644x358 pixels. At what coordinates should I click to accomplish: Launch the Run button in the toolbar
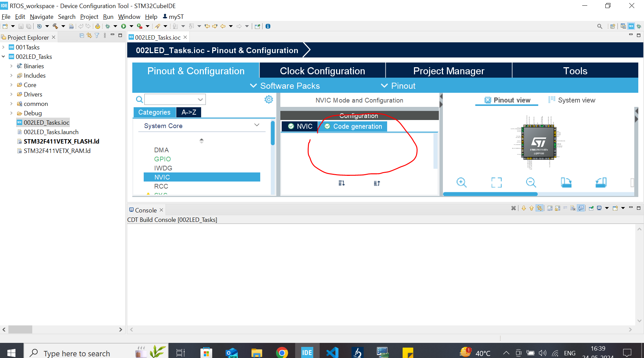point(124,26)
